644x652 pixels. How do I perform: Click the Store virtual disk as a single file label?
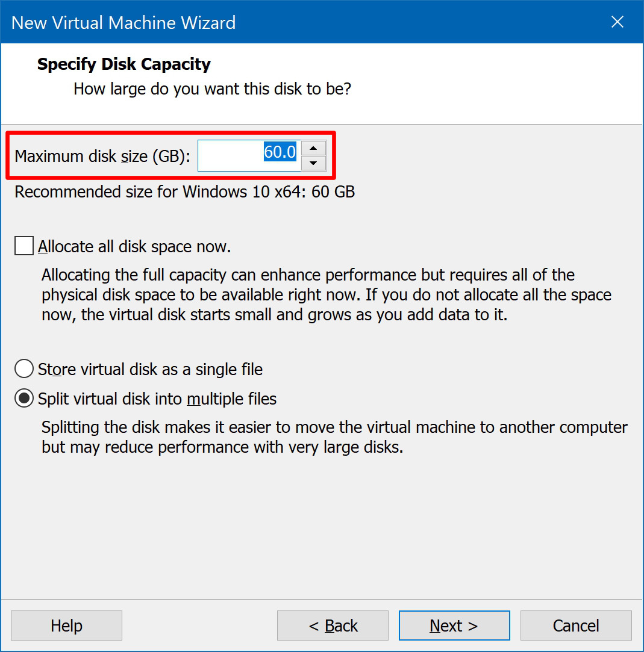pos(150,369)
